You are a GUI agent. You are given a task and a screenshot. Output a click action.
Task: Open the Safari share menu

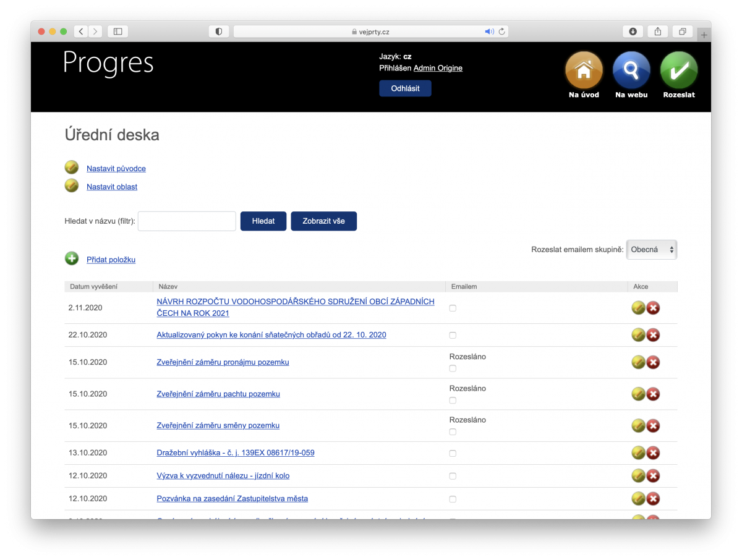pos(658,32)
